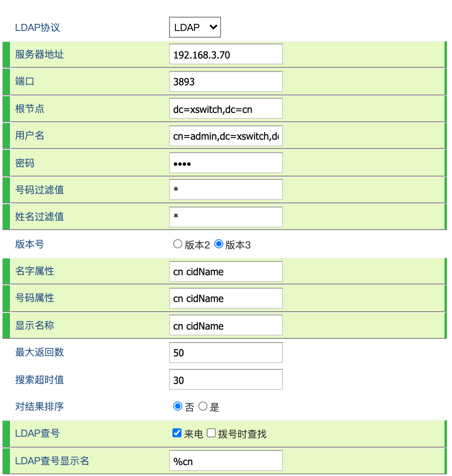The height and width of the screenshot is (476, 452).
Task: Focus the 服务器地址 field with 192.168.3.70
Action: 226,54
